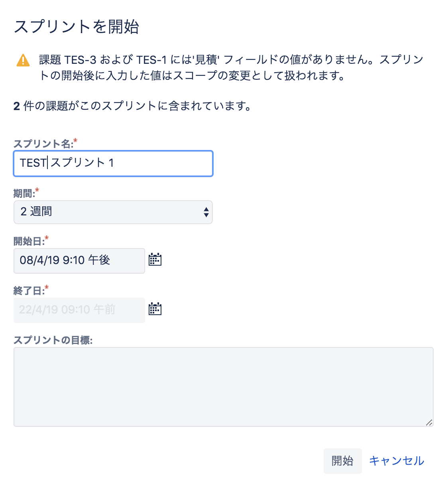Click the TES-3 issue key in the warning
The height and width of the screenshot is (485, 448).
[x=80, y=60]
